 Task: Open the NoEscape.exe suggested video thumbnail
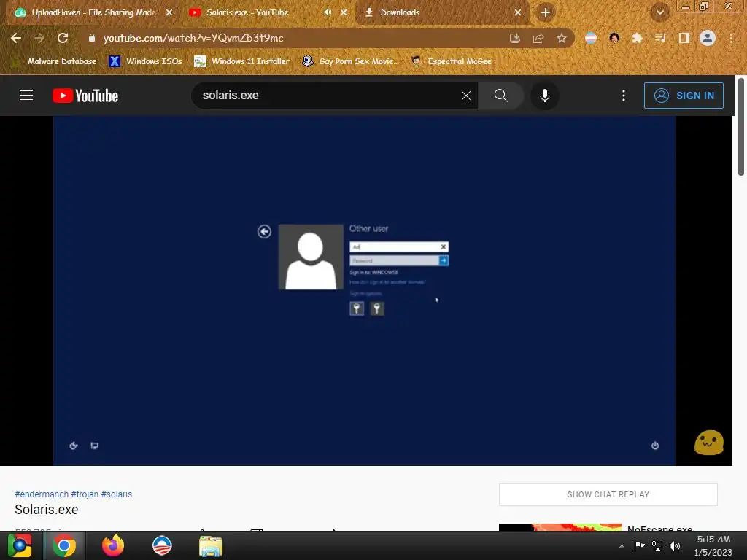pos(560,527)
